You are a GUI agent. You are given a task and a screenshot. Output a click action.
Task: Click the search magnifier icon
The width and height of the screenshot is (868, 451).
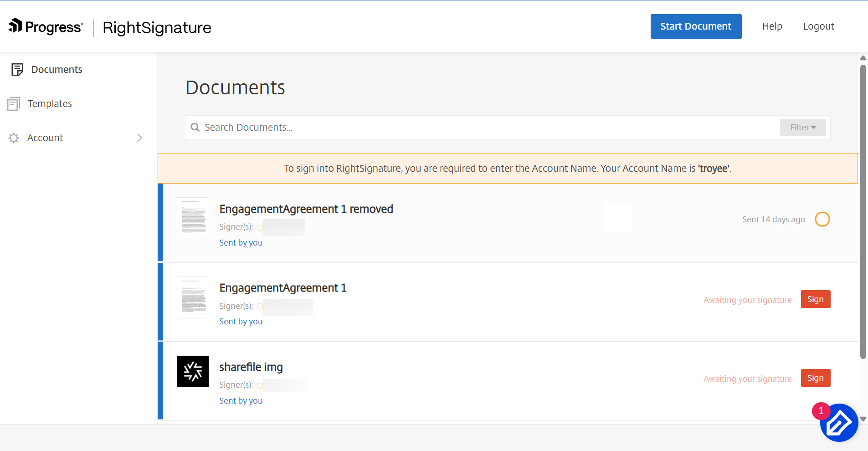(195, 127)
